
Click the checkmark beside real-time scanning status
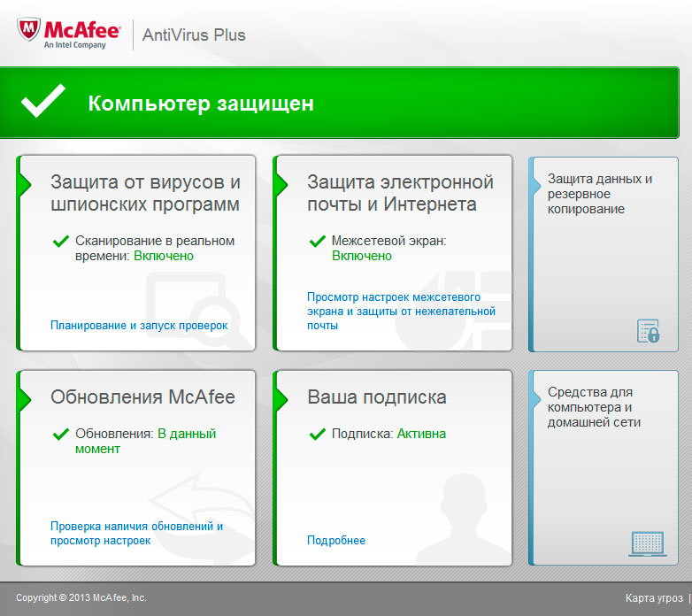[61, 242]
